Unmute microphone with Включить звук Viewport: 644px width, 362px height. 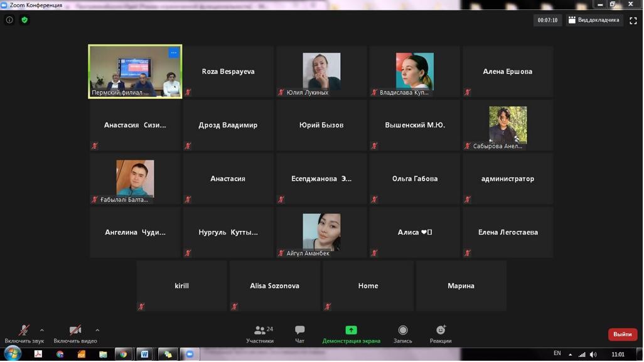coord(24,334)
